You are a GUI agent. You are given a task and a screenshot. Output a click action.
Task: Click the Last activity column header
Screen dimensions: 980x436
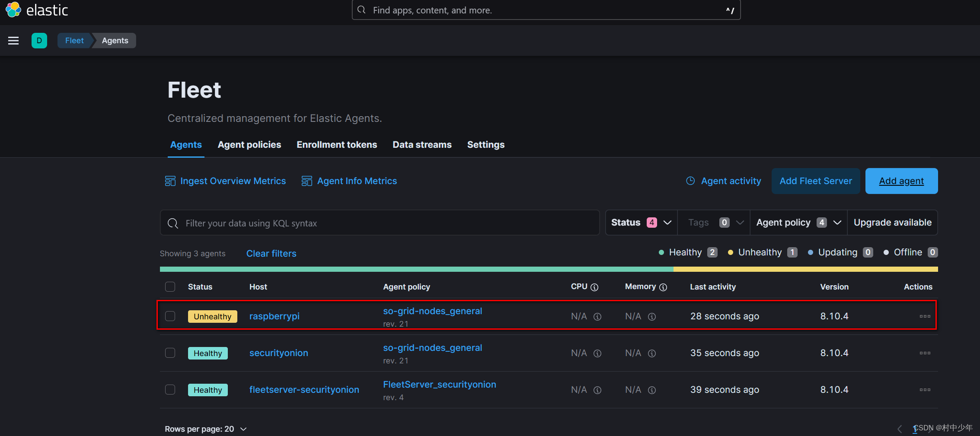coord(713,287)
